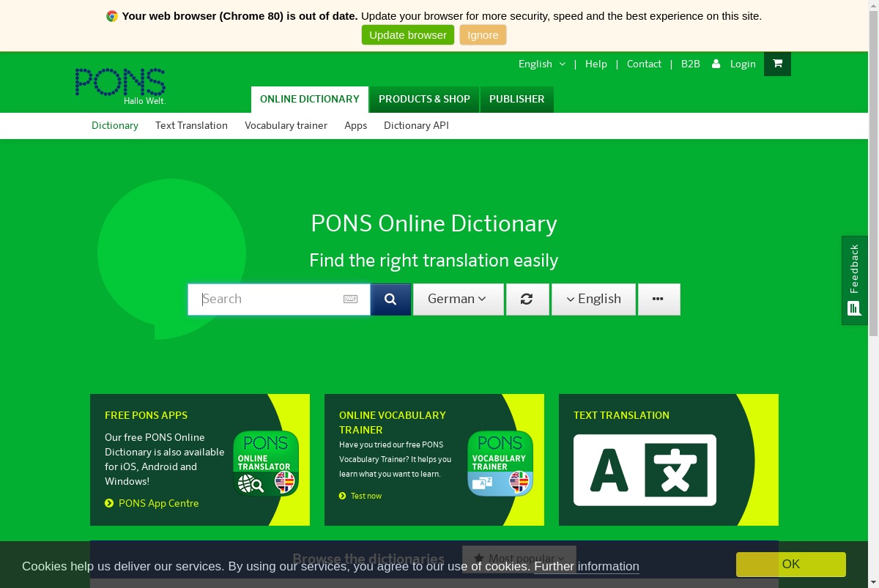The width and height of the screenshot is (879, 588).
Task: Open the Further information cookie link
Action: (x=587, y=566)
